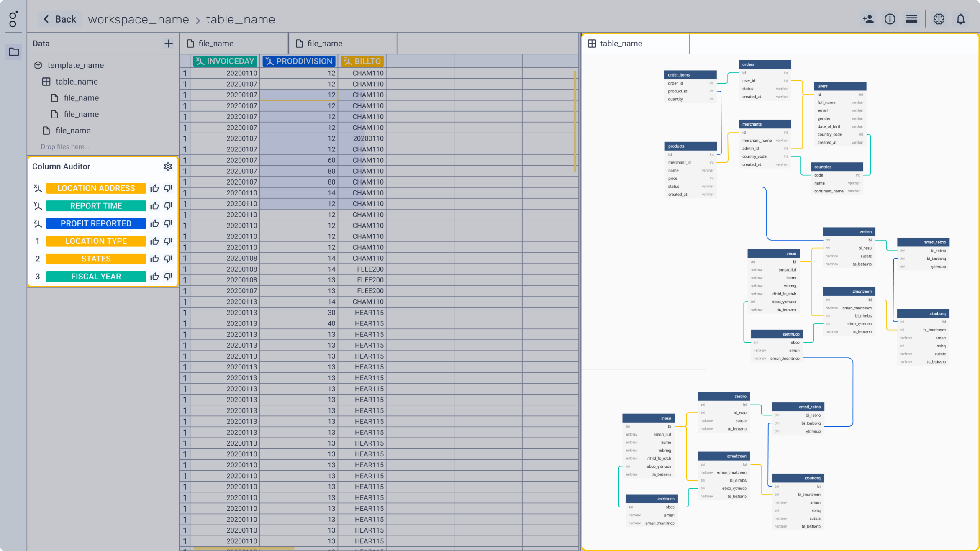
Task: Go back using the Back button
Action: pos(60,19)
